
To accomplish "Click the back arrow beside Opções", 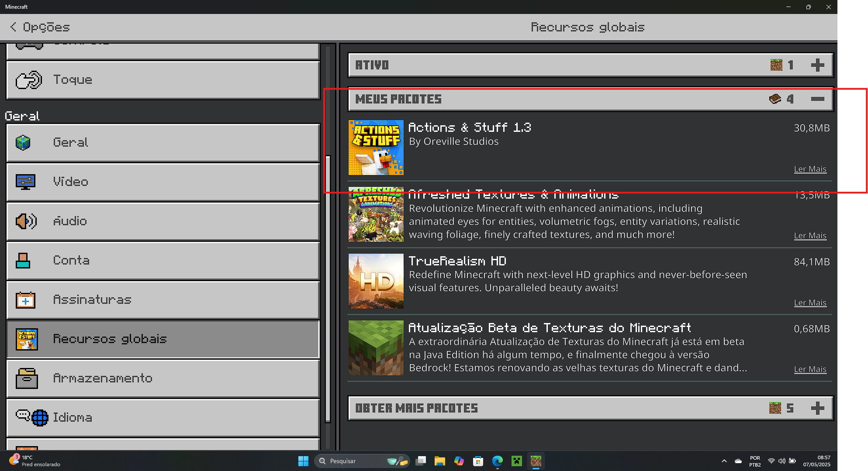I will (13, 27).
